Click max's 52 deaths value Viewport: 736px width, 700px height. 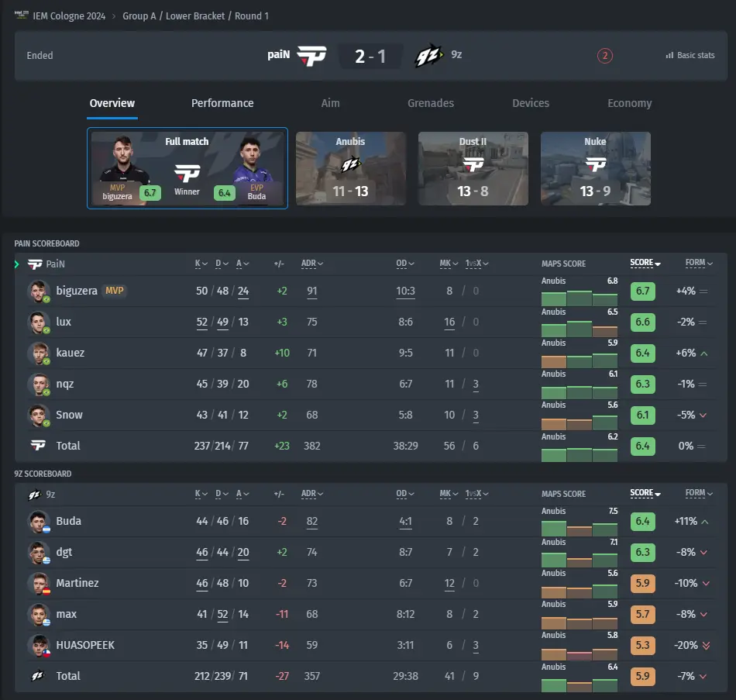click(x=222, y=614)
